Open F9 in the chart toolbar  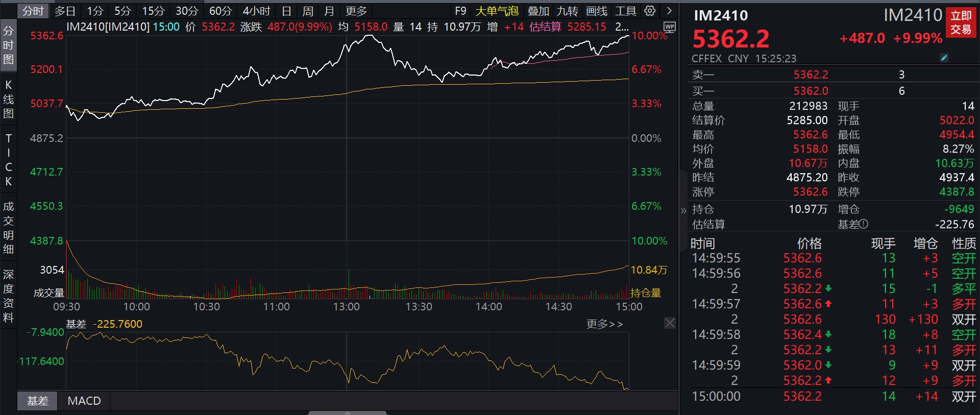coord(460,11)
